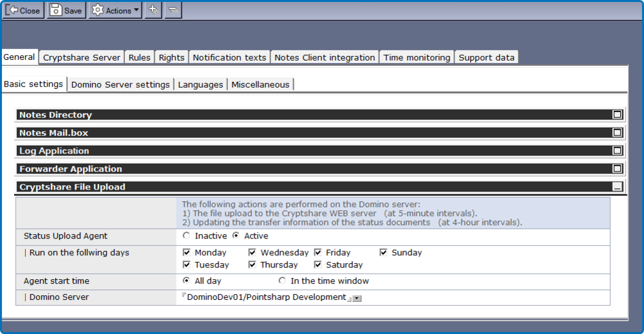Collapse the Cryptshare File Upload section
644x334 pixels.
(x=617, y=187)
